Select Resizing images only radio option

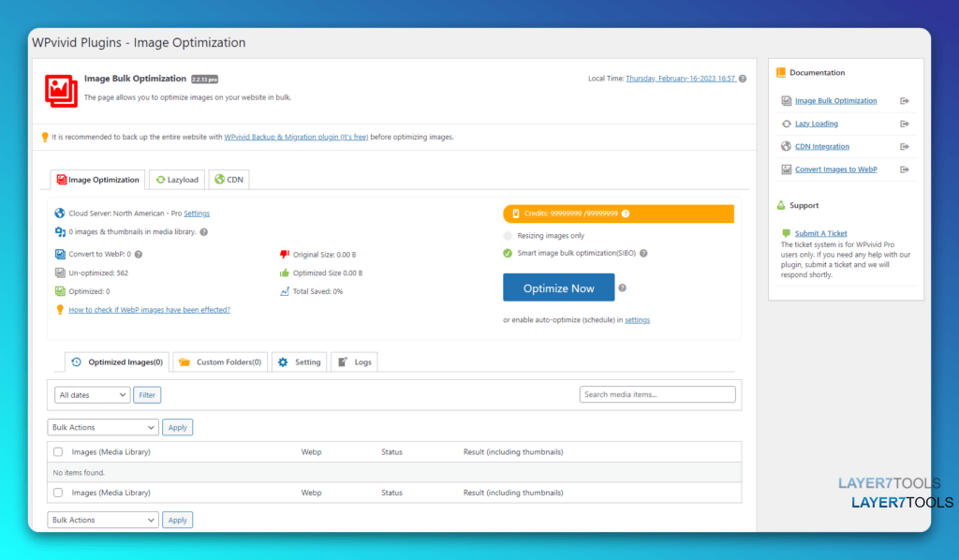tap(508, 236)
